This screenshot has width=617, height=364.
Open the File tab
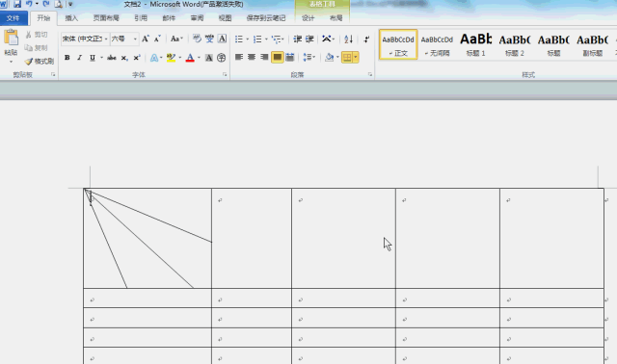[13, 18]
